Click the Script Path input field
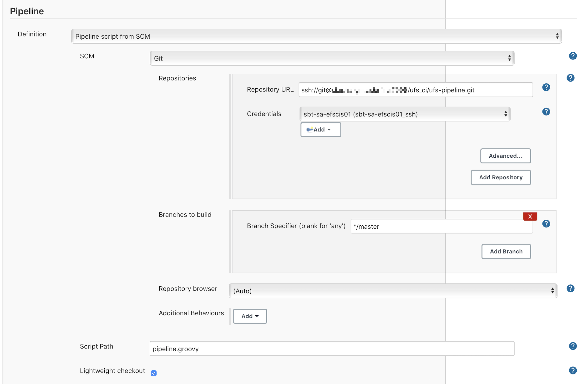Image resolution: width=588 pixels, height=384 pixels. (332, 349)
